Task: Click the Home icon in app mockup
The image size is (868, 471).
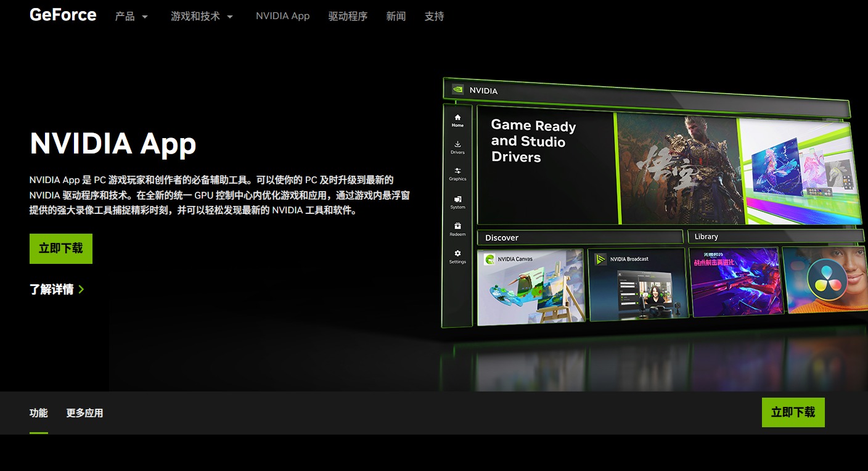Action: tap(457, 117)
